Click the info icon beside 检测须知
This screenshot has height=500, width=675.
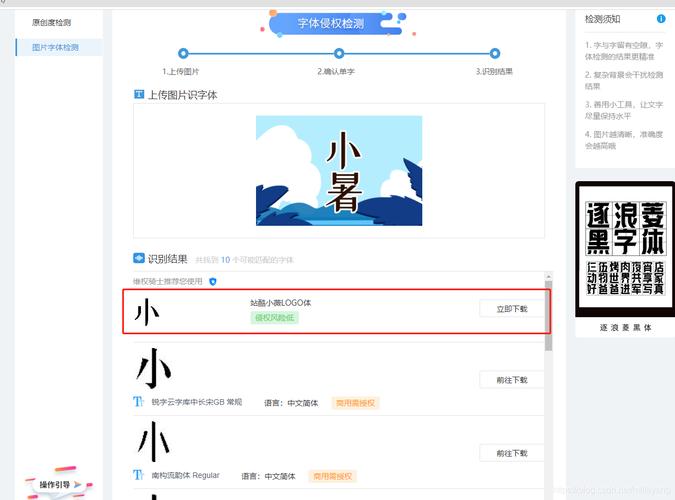[x=661, y=19]
